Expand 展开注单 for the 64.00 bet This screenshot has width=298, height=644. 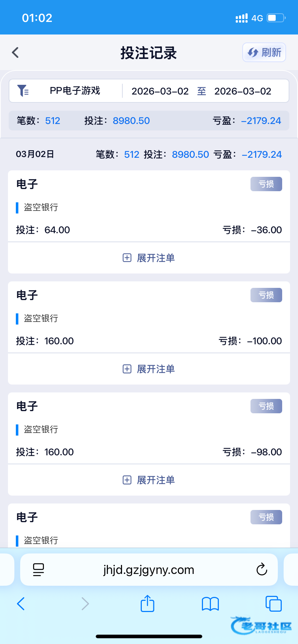149,258
